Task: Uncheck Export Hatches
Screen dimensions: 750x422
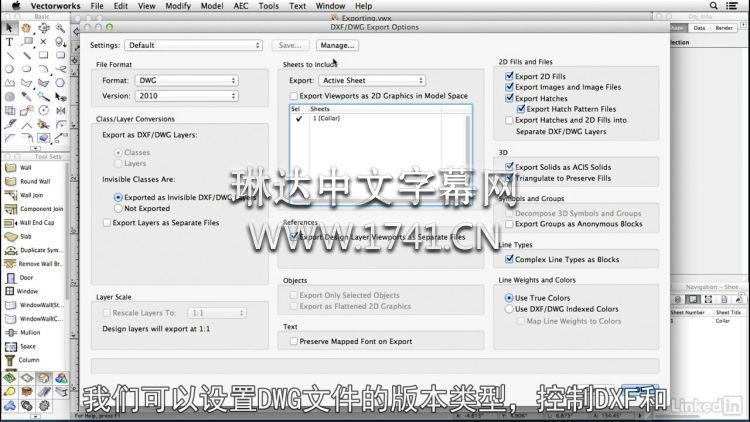Action: click(x=509, y=98)
